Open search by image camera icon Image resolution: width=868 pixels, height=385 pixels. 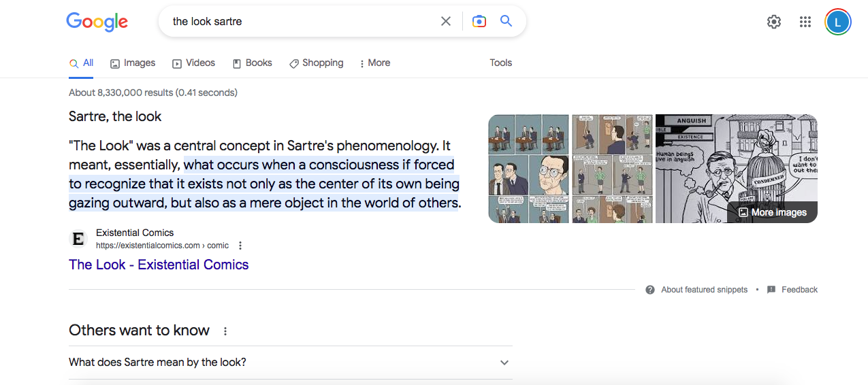point(479,21)
